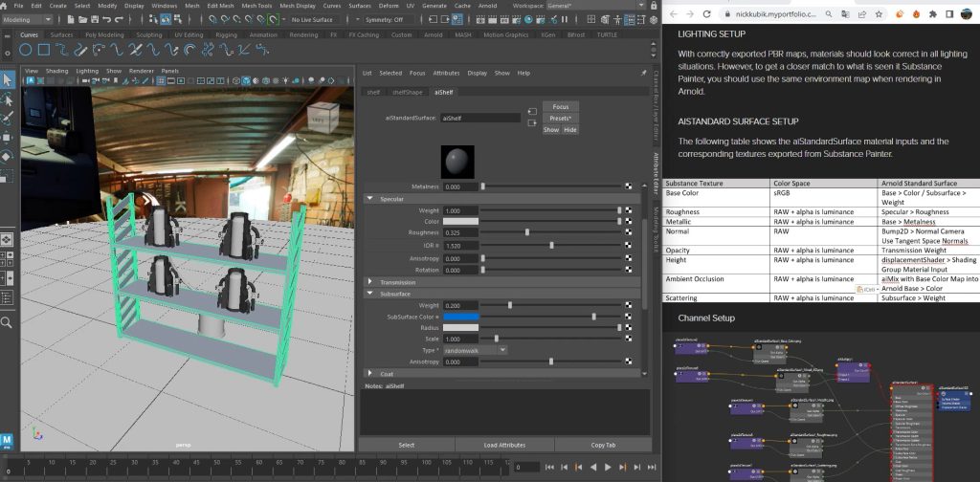
Task: Activate the Select tool arrow in toolbox
Action: click(x=7, y=80)
